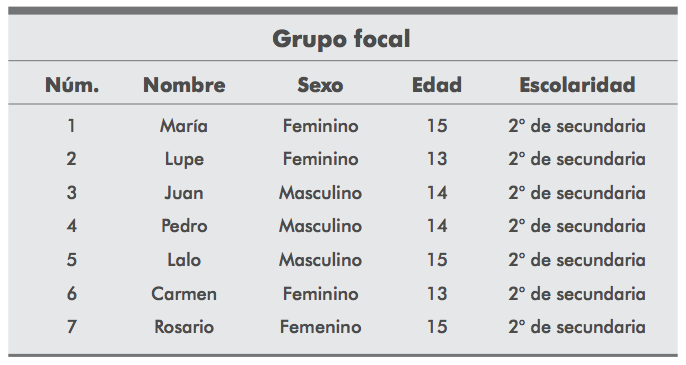Viewport: 686px width, 365px height.
Task: Click the Grupo focal table title
Action: coord(341,39)
